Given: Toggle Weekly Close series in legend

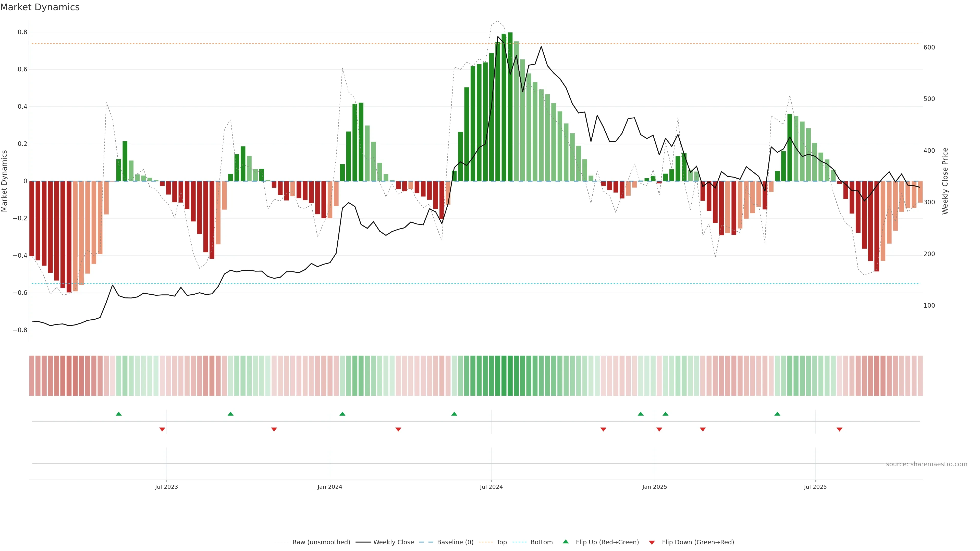Looking at the screenshot, I should [393, 542].
